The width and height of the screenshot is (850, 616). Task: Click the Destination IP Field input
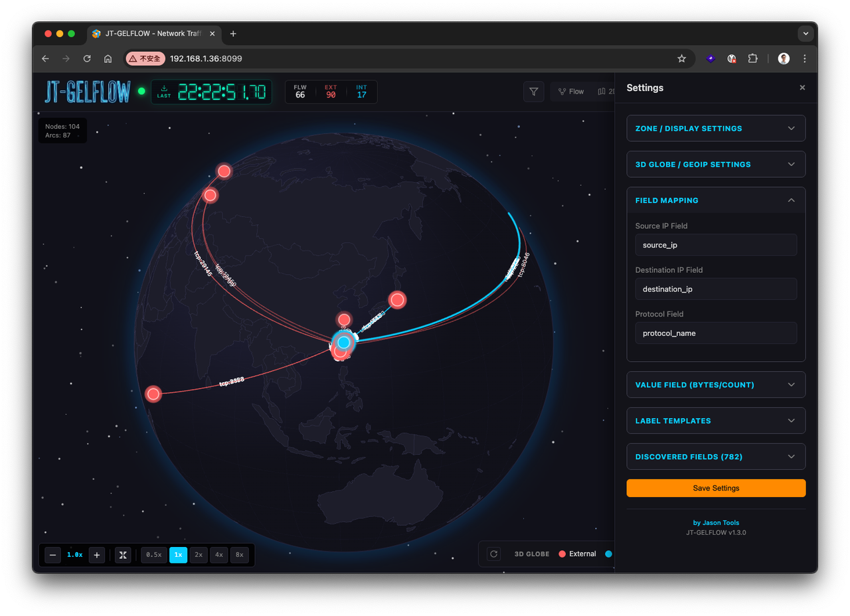point(716,289)
